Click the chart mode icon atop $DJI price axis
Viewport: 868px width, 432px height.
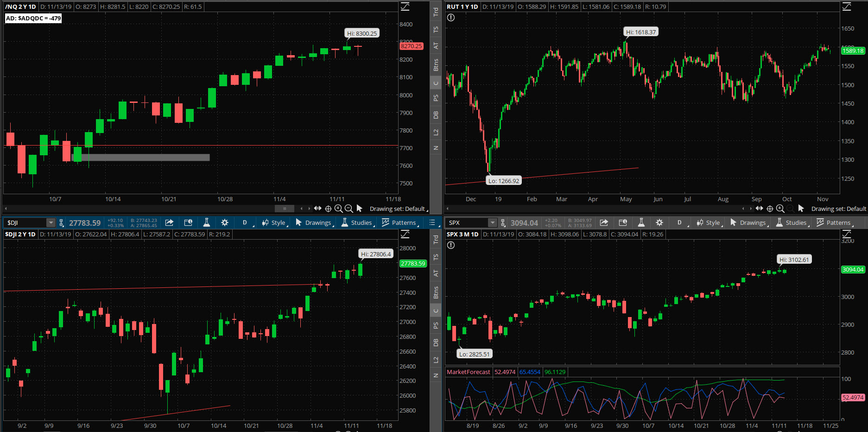[405, 234]
